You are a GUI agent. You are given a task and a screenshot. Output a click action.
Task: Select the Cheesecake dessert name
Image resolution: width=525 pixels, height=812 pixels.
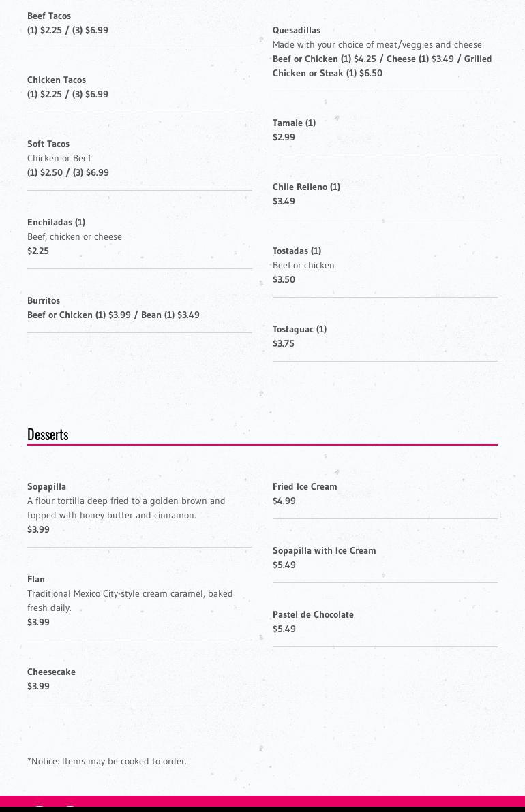[x=51, y=672]
